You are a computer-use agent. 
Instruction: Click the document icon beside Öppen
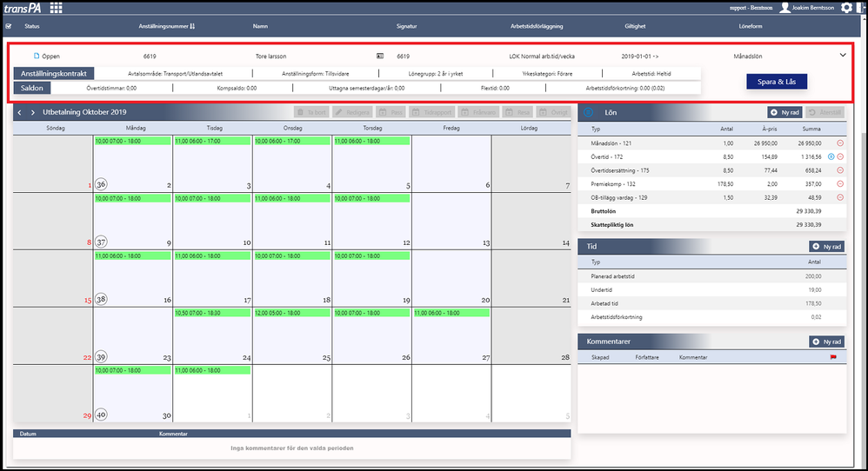37,56
